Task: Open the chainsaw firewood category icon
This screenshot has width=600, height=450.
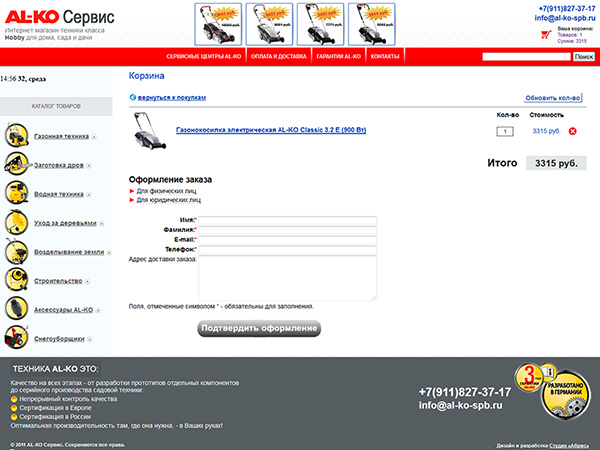Action: tap(17, 164)
